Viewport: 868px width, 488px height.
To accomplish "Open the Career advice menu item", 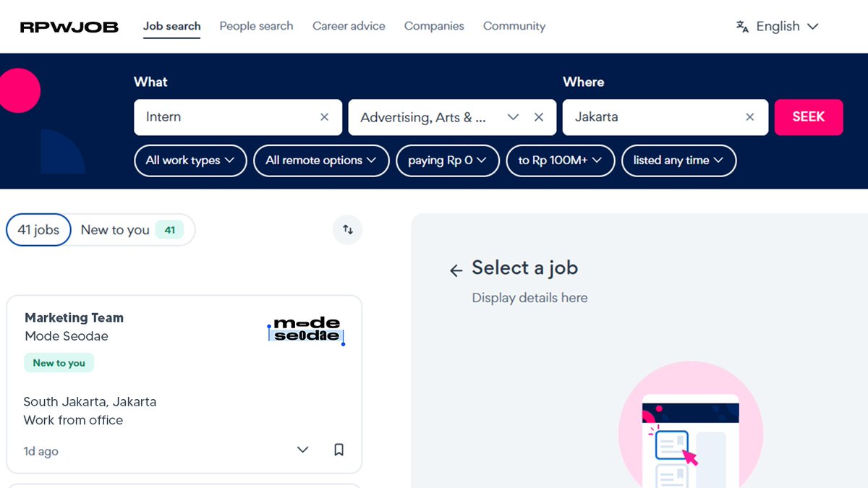I will pyautogui.click(x=349, y=26).
